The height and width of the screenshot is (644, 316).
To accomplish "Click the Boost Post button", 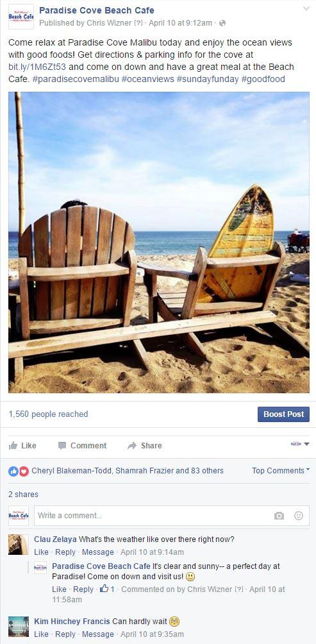I will point(283,414).
